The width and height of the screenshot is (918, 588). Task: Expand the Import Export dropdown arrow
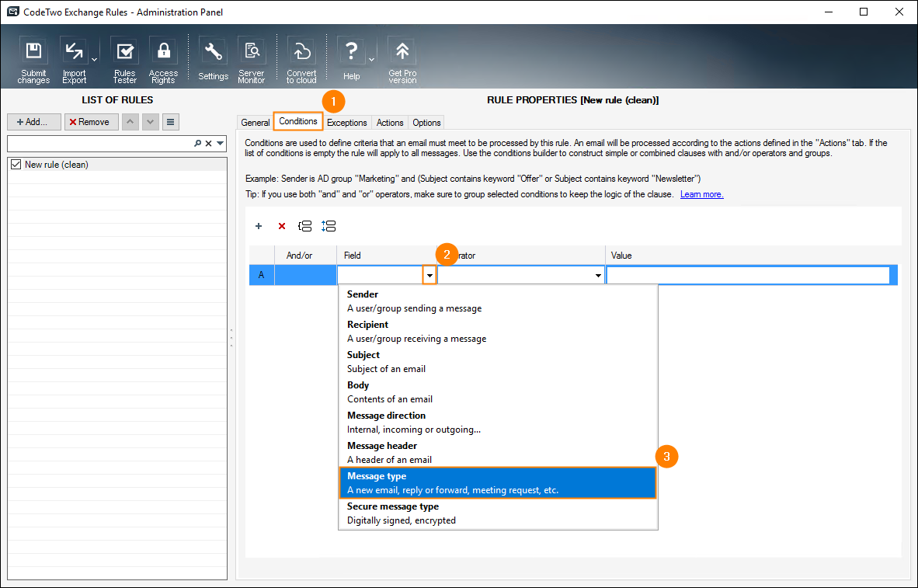pos(94,60)
